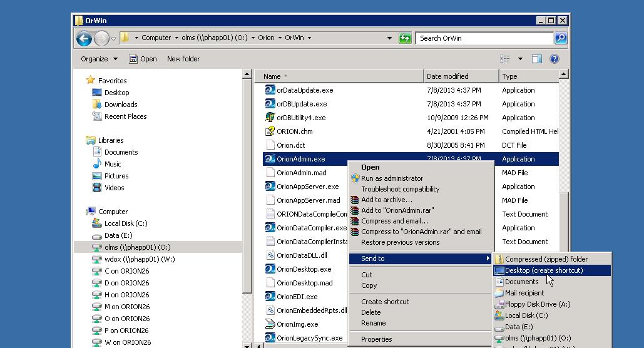Click the OrionImg.exe scanner icon
The image size is (644, 348).
(270, 324)
